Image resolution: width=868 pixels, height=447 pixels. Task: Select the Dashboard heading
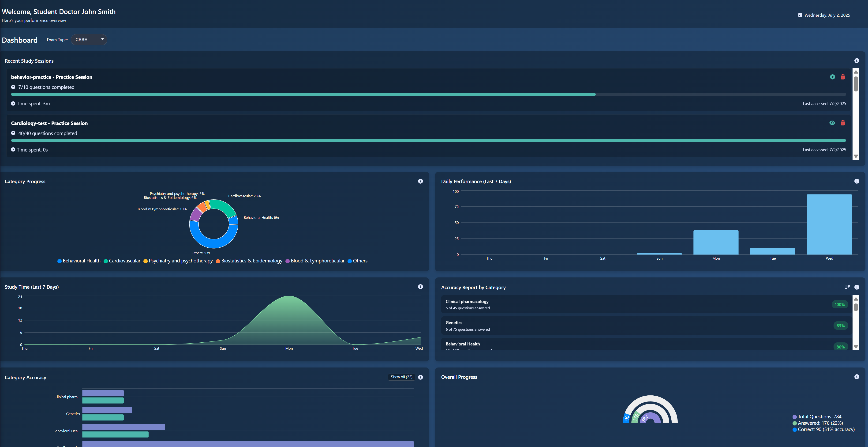19,40
